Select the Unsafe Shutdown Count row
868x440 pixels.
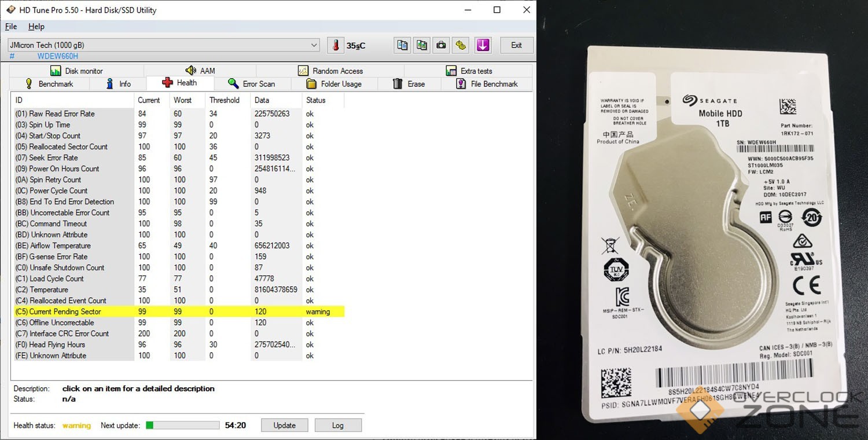point(179,268)
